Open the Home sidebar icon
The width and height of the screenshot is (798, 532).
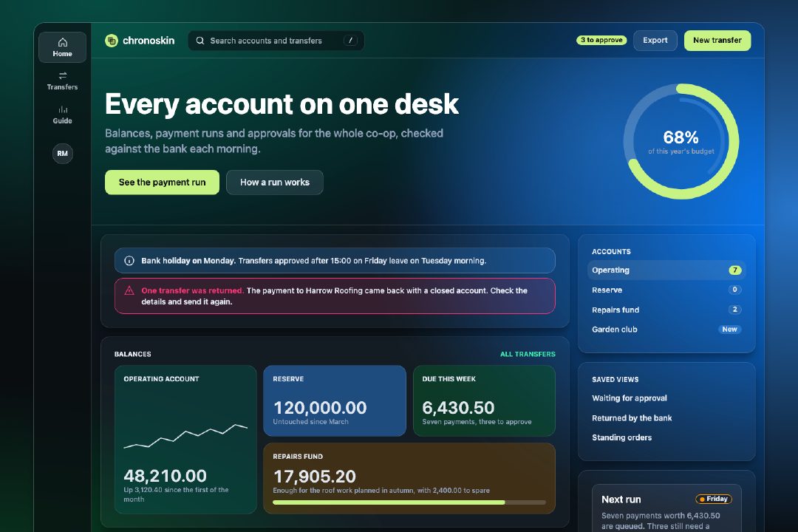pos(62,47)
